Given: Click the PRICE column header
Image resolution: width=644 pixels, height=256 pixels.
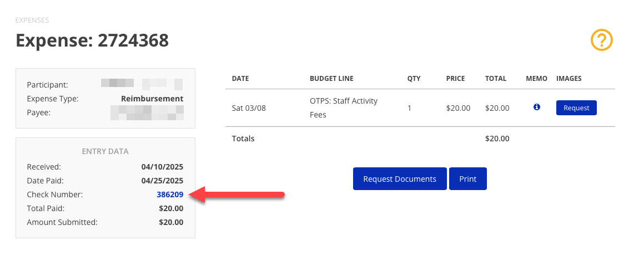Looking at the screenshot, I should 455,79.
